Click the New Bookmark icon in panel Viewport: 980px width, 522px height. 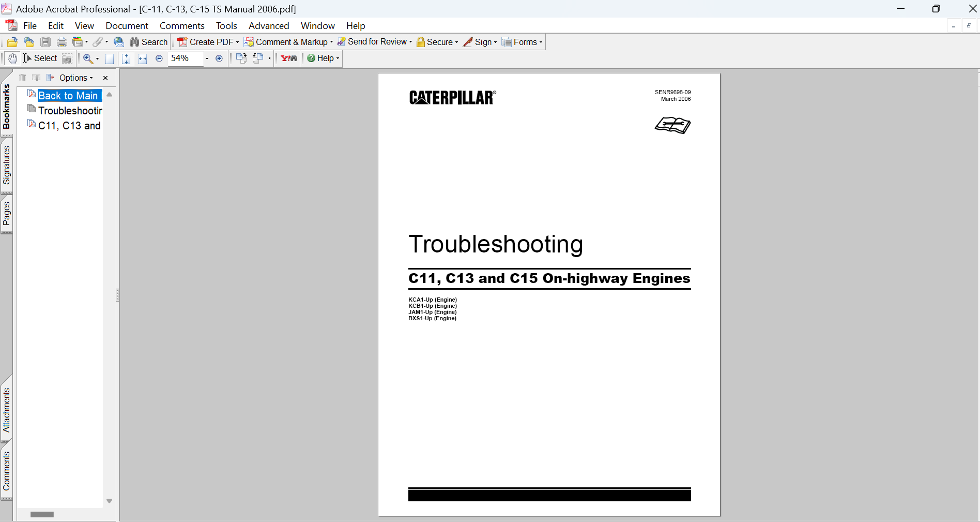click(x=36, y=78)
